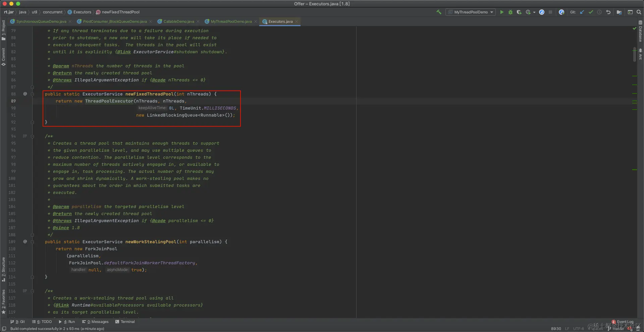Click the grayed Stop square icon
The image size is (644, 332).
pyautogui.click(x=550, y=12)
